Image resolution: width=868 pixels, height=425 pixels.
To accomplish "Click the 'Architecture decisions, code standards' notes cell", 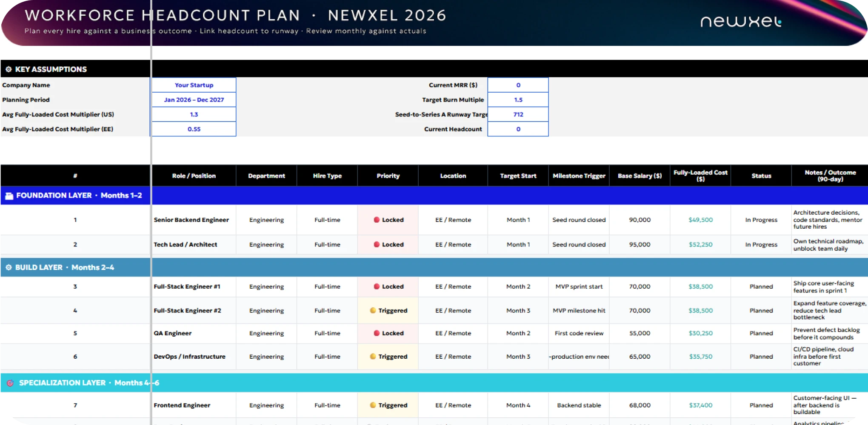I will point(830,220).
